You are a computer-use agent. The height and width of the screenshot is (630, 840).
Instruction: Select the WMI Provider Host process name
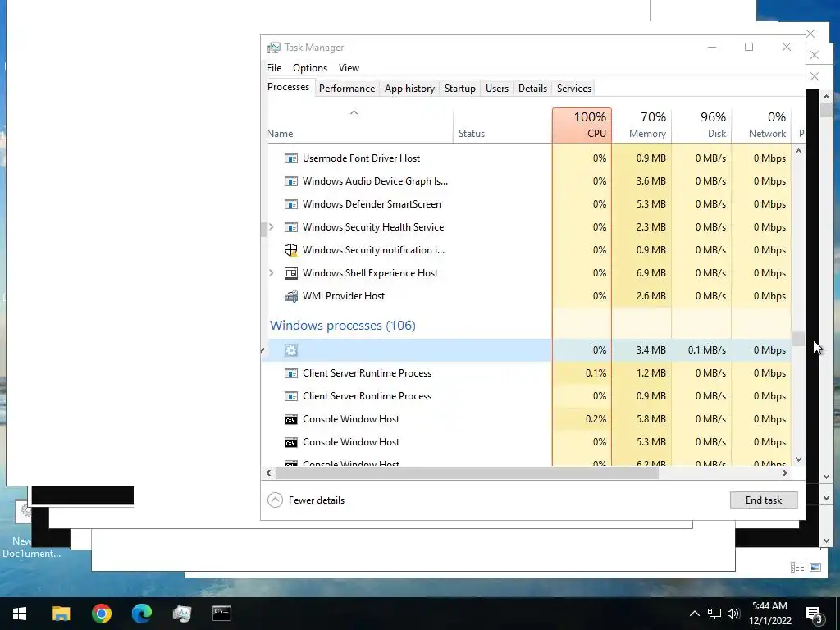coord(344,295)
